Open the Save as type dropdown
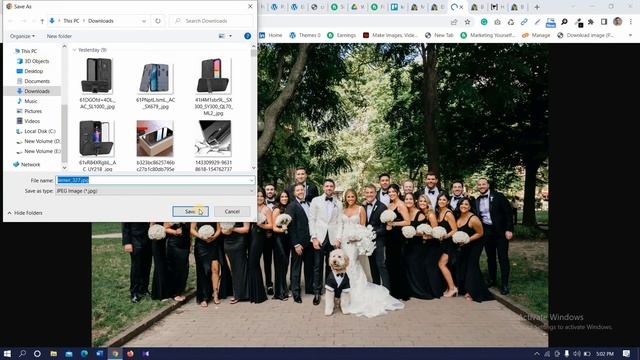This screenshot has width=640, height=360. coord(155,191)
